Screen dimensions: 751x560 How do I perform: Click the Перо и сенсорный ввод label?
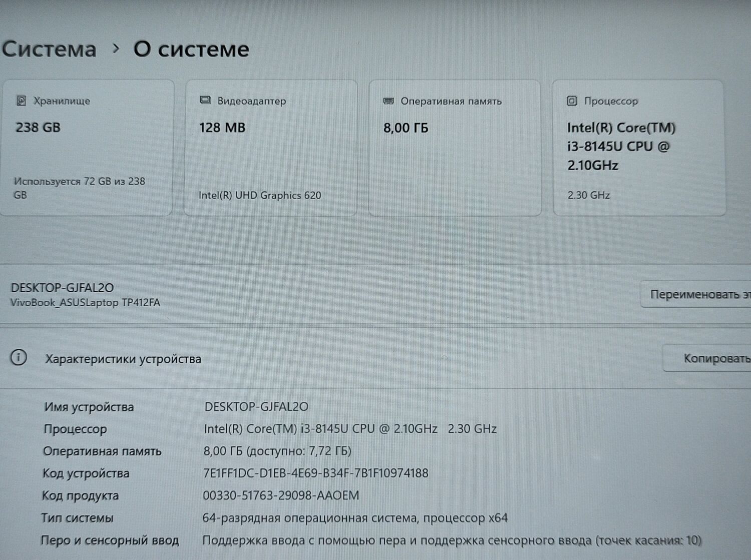point(110,540)
